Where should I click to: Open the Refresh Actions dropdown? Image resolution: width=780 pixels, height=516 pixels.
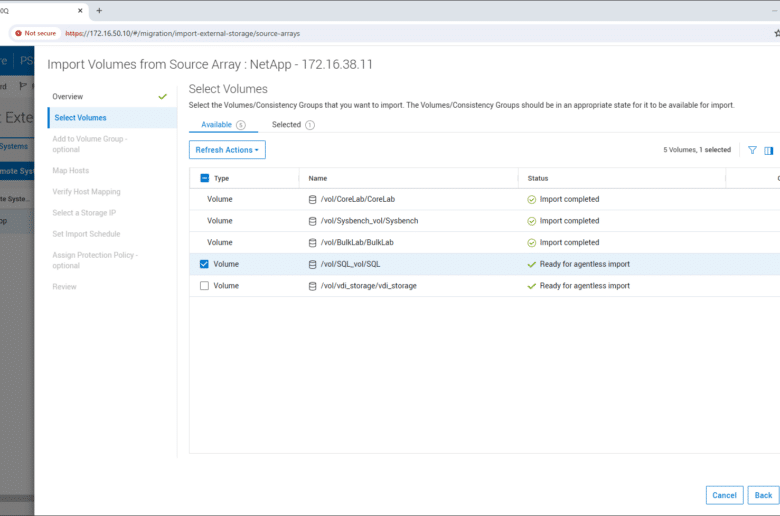click(227, 150)
